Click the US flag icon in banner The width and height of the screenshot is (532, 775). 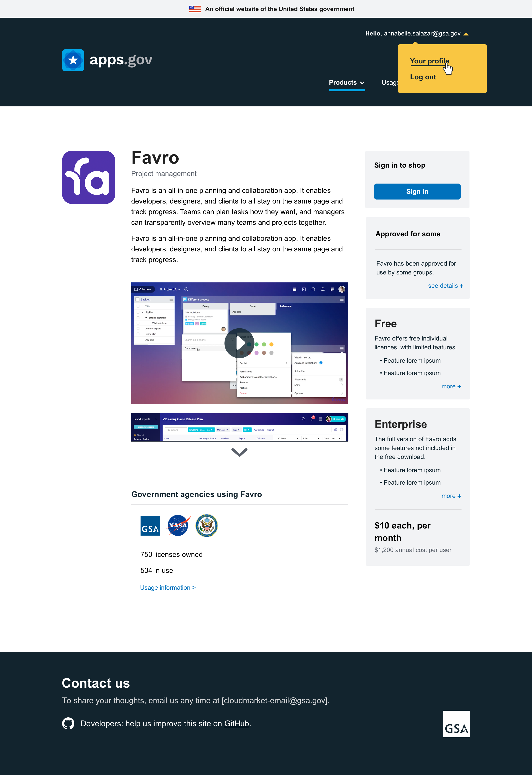point(195,9)
